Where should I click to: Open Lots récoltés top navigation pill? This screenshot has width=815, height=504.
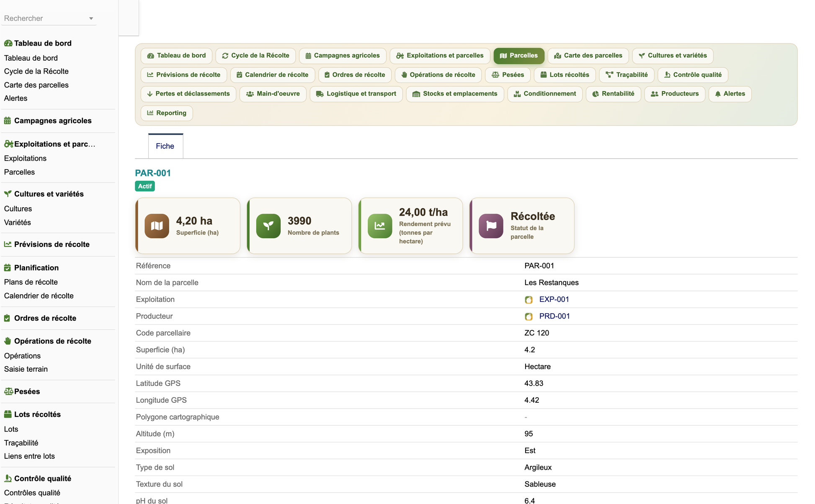click(x=565, y=75)
